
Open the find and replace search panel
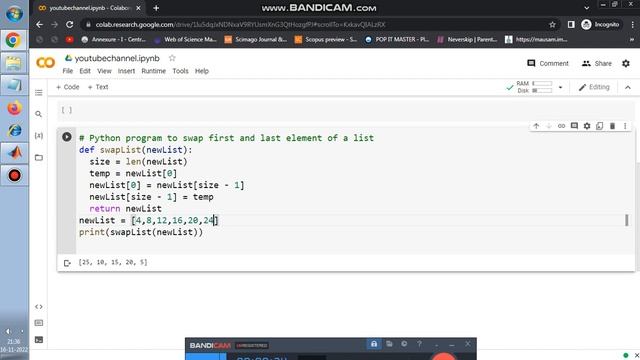[x=39, y=114]
